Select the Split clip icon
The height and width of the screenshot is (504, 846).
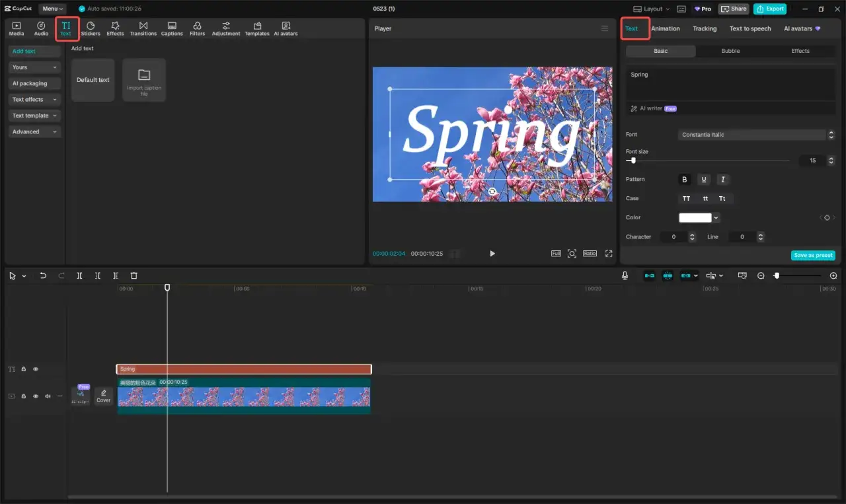point(79,275)
